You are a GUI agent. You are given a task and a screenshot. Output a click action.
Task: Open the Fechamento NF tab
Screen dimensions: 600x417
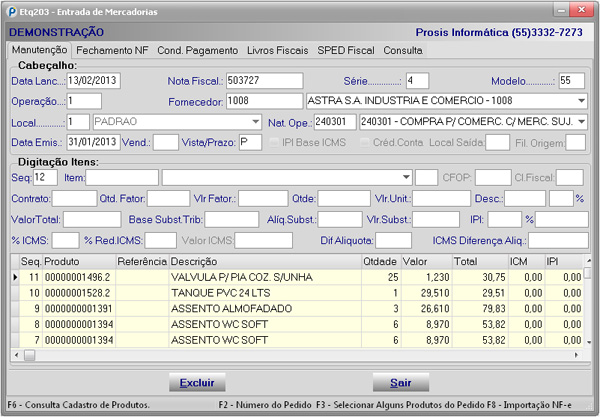coord(112,50)
